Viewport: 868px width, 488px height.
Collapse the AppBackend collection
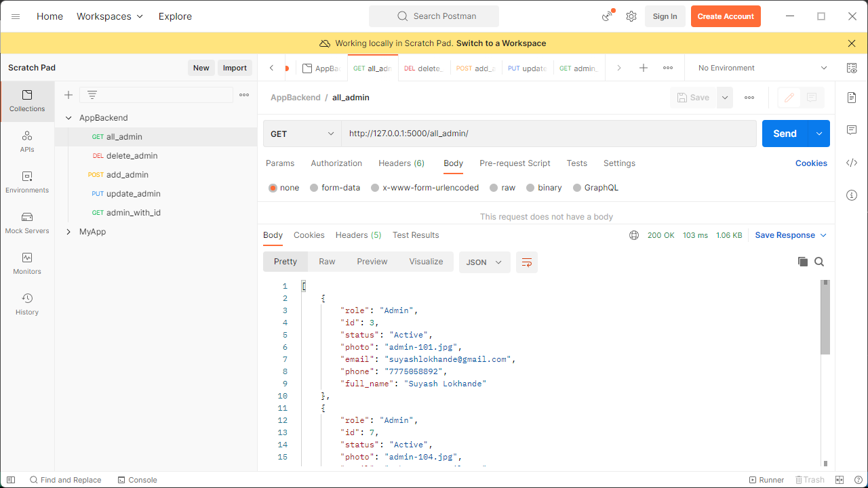68,118
